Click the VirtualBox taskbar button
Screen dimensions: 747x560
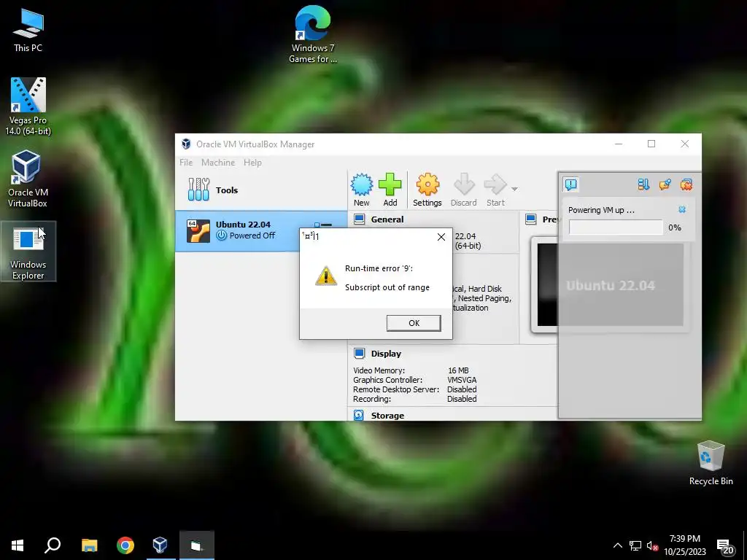[160, 545]
